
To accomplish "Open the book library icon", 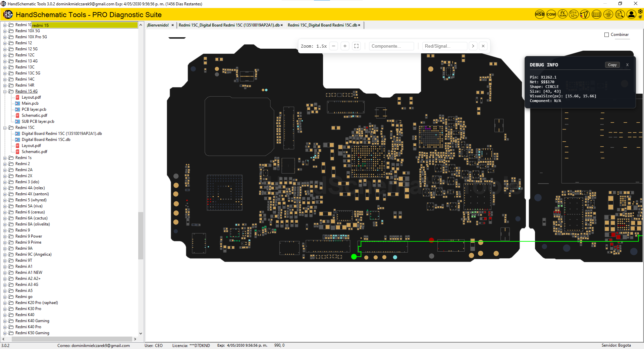I will (596, 14).
